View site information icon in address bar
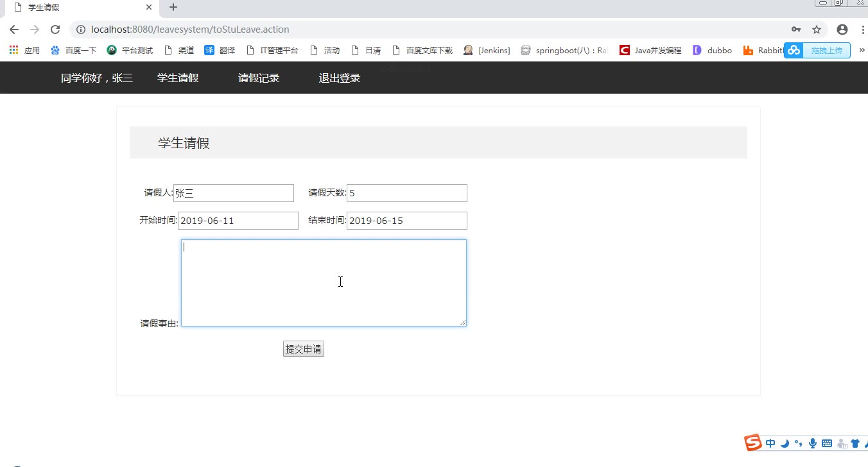The width and height of the screenshot is (868, 467). point(81,30)
